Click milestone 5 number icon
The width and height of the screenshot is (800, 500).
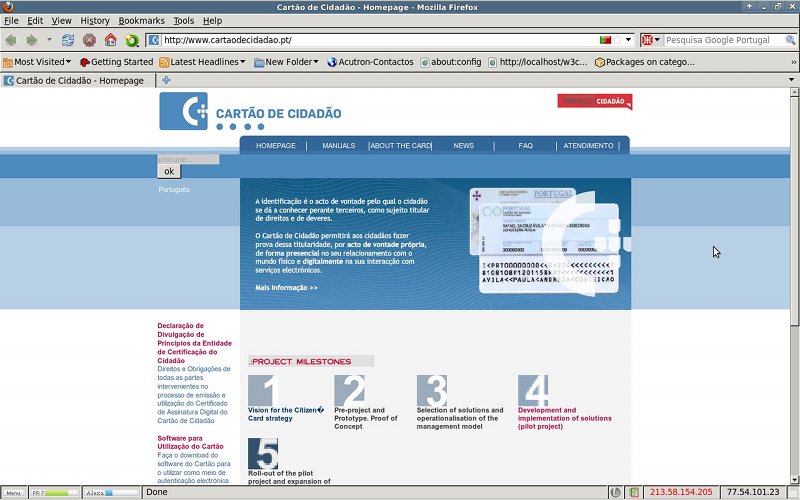point(263,454)
